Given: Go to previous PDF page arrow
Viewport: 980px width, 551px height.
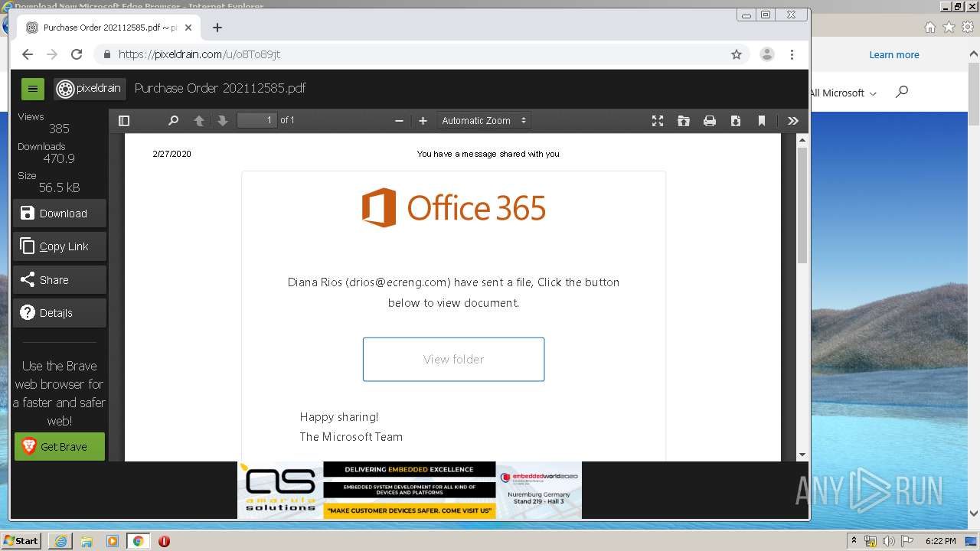Looking at the screenshot, I should point(199,121).
